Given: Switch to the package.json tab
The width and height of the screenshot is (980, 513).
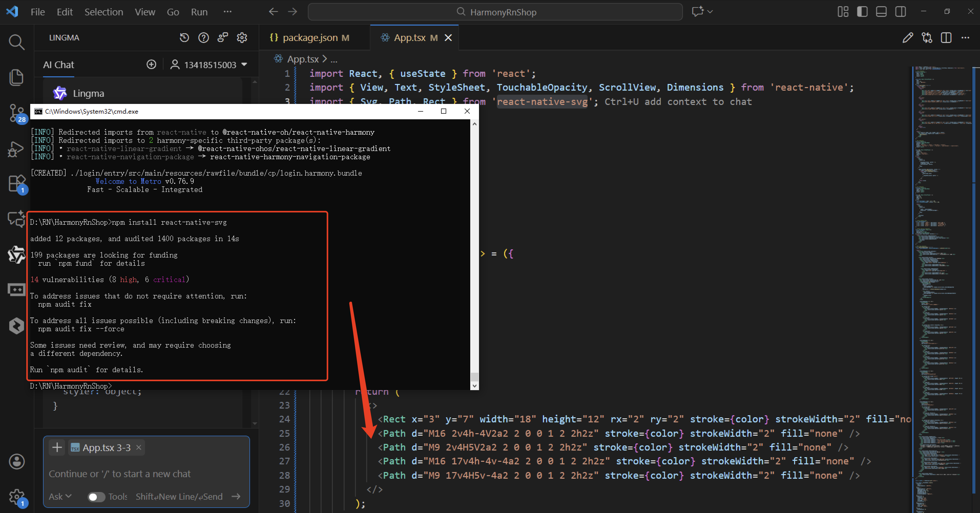Looking at the screenshot, I should click(x=310, y=38).
